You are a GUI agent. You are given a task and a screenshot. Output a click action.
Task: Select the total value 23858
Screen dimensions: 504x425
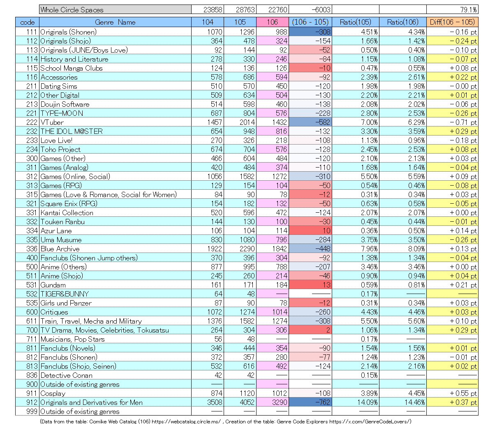(x=207, y=9)
